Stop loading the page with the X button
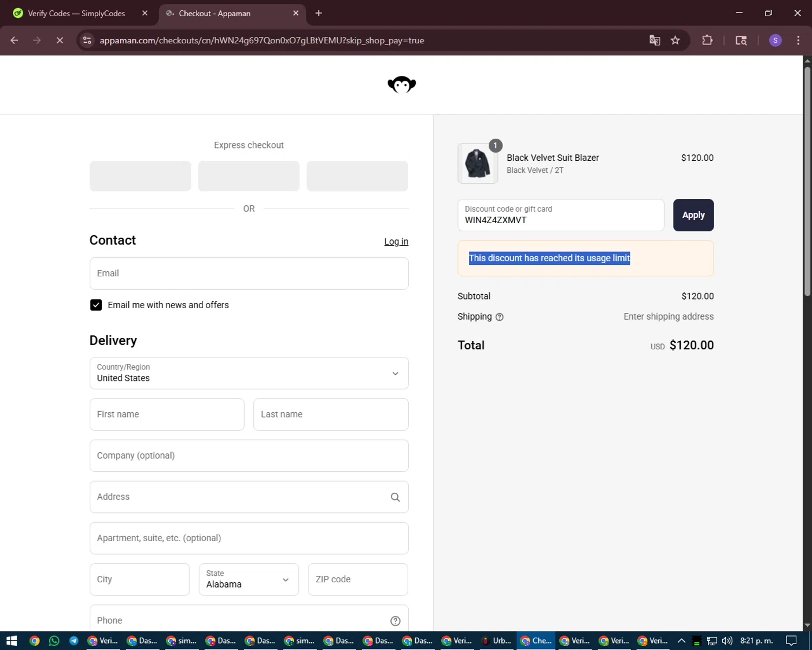 (x=60, y=41)
